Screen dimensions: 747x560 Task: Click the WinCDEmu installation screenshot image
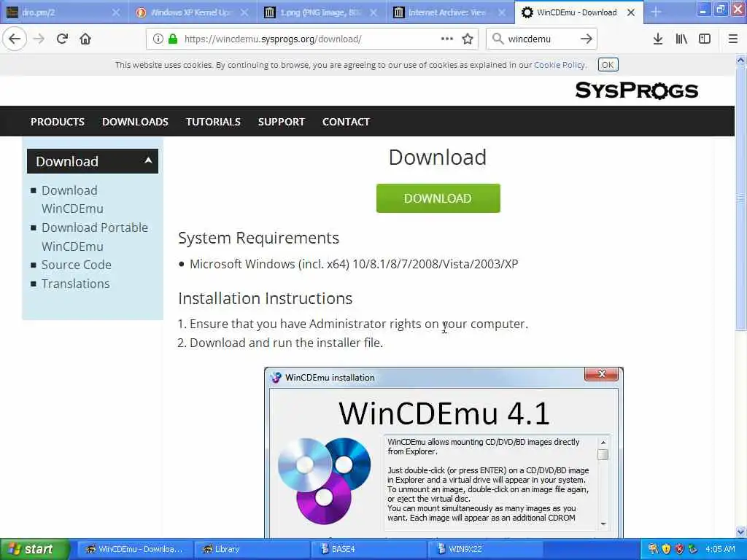[444, 452]
